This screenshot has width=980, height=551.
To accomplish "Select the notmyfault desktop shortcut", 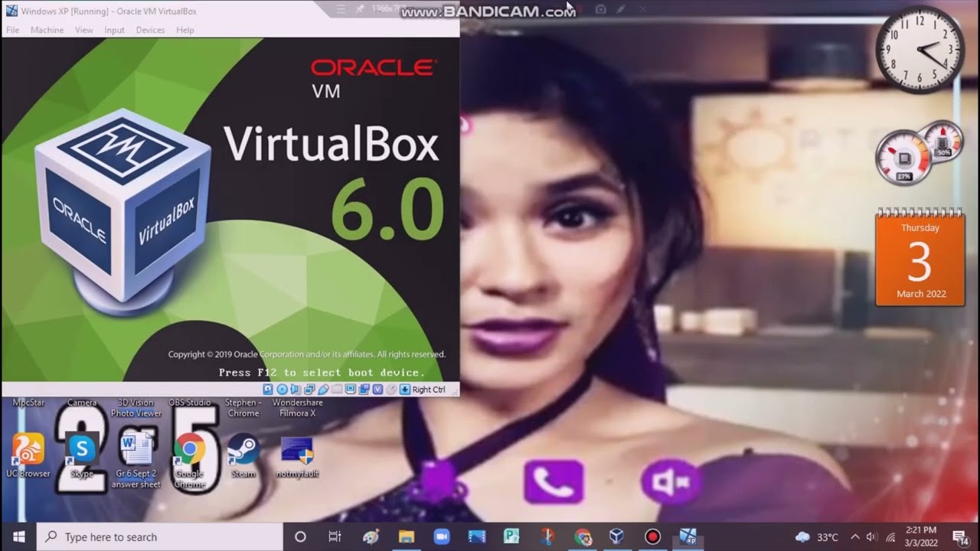I will pyautogui.click(x=297, y=456).
